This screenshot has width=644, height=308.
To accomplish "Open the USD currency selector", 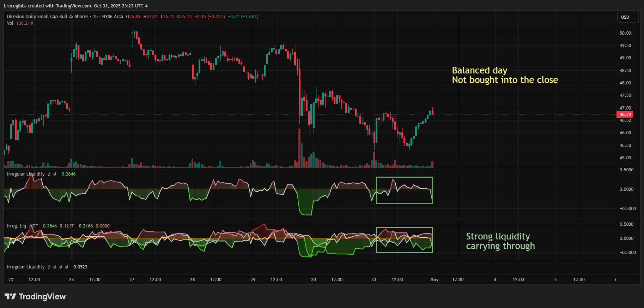I will pyautogui.click(x=627, y=17).
